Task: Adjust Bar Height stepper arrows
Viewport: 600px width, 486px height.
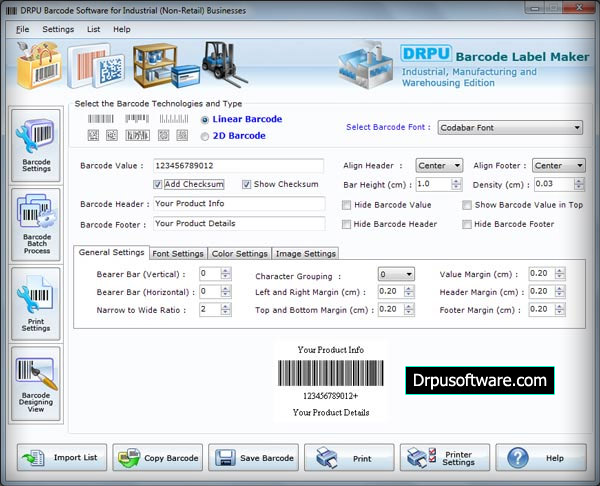Action: (x=456, y=184)
